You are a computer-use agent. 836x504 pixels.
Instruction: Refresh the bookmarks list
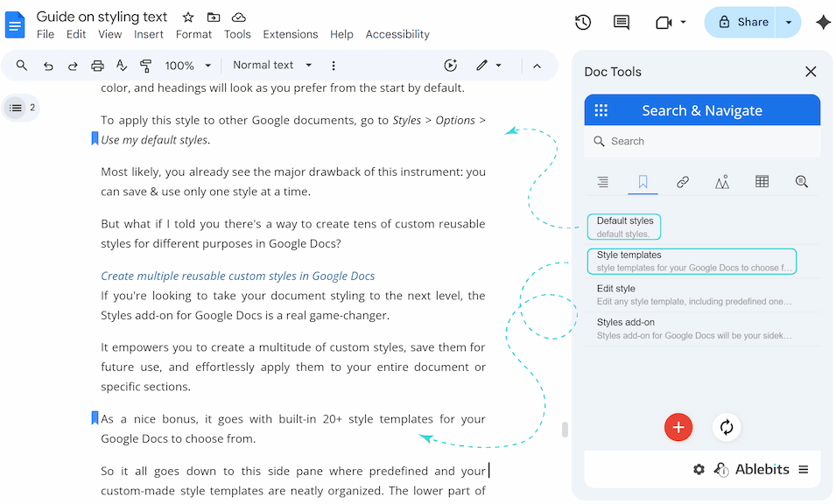coord(727,427)
